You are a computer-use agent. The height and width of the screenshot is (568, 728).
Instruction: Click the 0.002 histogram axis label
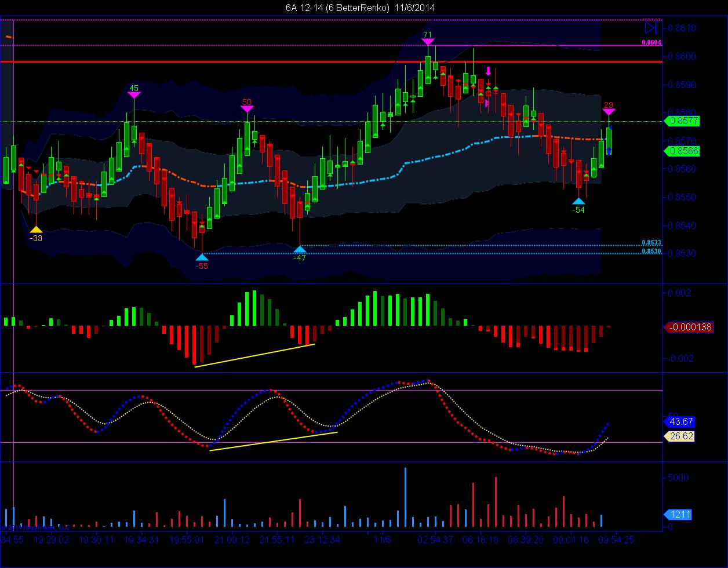[x=679, y=293]
